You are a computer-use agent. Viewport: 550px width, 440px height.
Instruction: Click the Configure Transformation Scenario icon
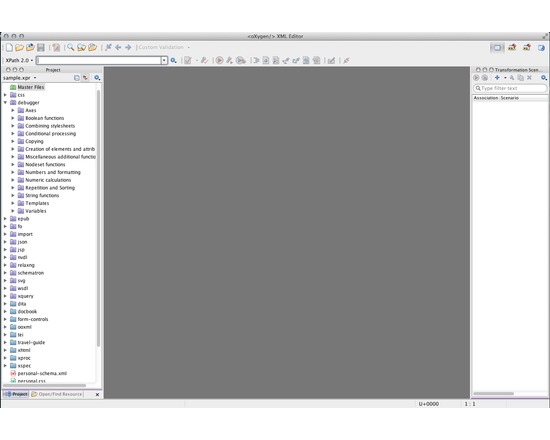[x=229, y=60]
